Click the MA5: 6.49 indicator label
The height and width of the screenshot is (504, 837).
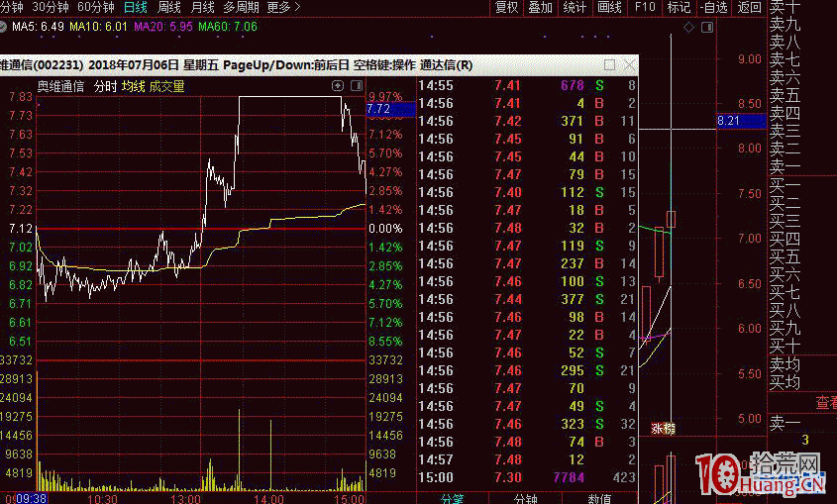pyautogui.click(x=39, y=26)
